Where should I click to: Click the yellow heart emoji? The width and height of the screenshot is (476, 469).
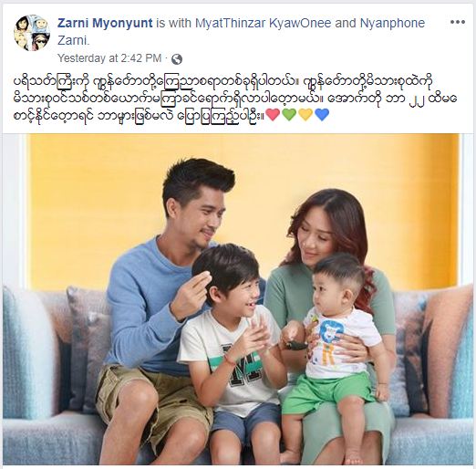[x=305, y=115]
